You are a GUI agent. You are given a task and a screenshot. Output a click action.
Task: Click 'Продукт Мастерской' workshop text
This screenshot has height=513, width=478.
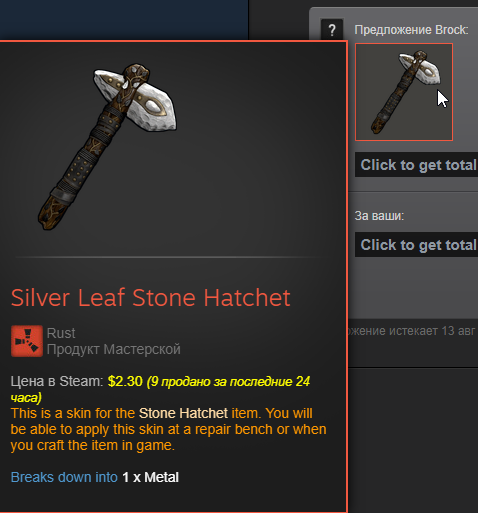114,349
